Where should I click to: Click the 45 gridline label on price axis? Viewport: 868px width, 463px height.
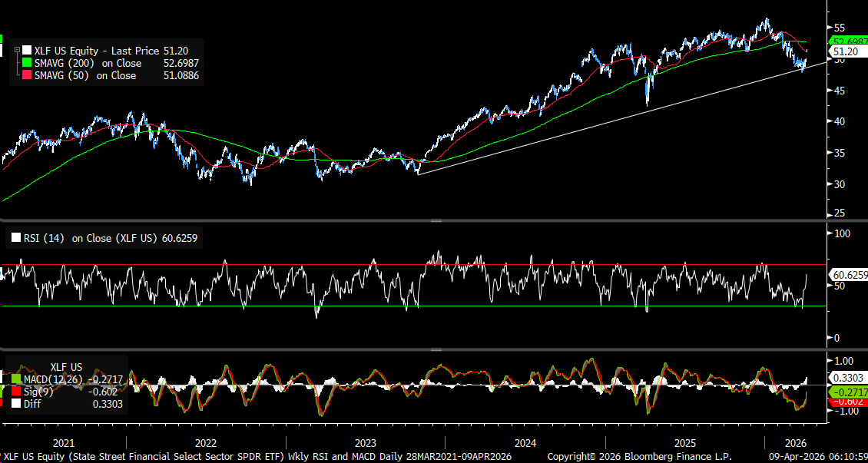839,91
